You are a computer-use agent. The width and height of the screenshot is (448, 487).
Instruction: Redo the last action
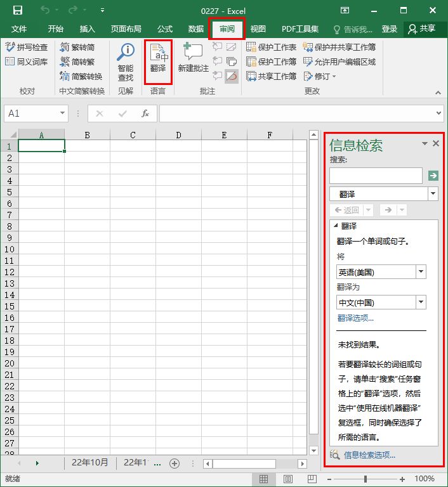point(73,11)
